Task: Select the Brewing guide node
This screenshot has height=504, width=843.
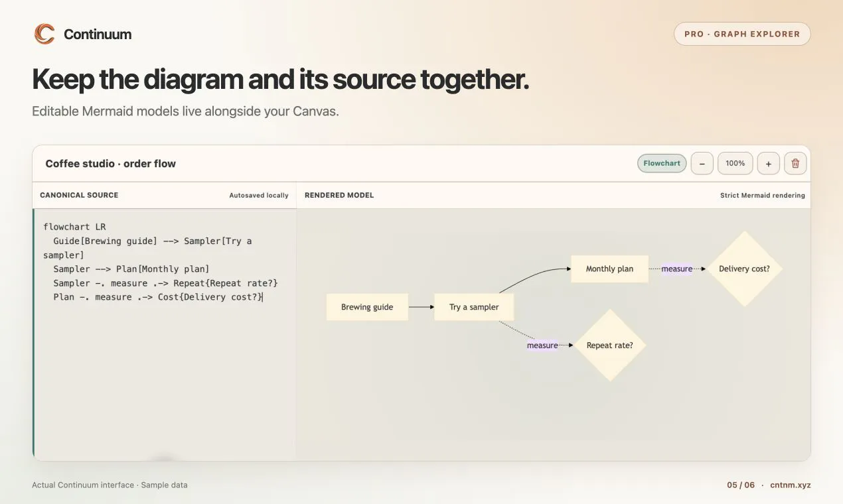Action: (367, 307)
